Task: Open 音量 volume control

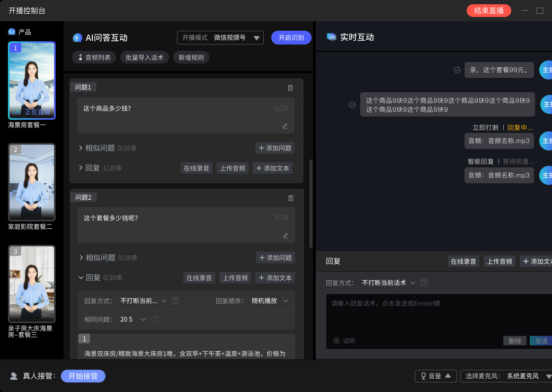Action: [x=435, y=376]
